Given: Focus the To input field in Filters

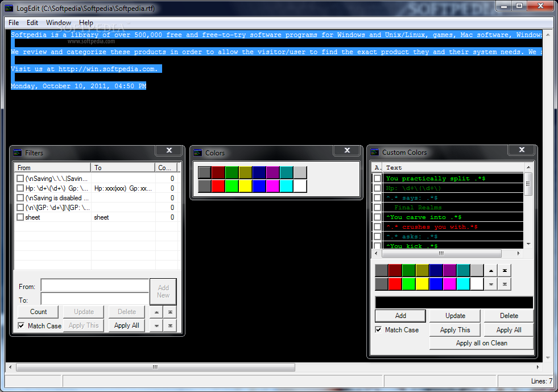Looking at the screenshot, I should (94, 299).
